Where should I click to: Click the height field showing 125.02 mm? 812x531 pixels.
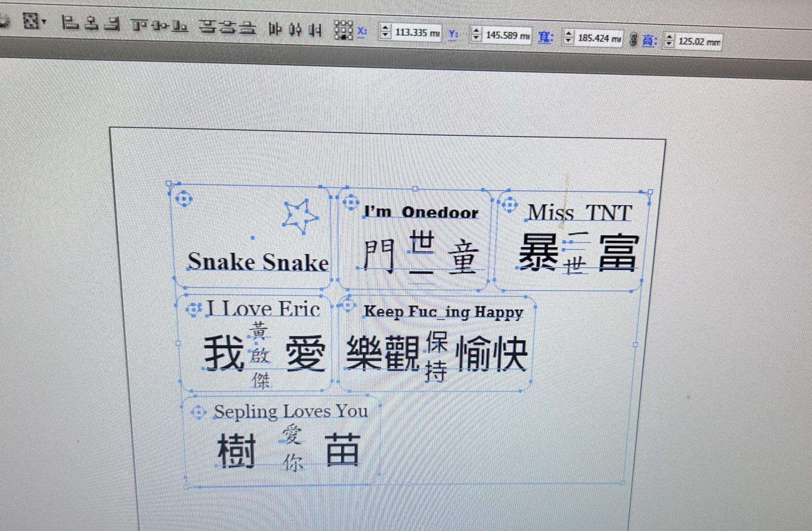[698, 41]
